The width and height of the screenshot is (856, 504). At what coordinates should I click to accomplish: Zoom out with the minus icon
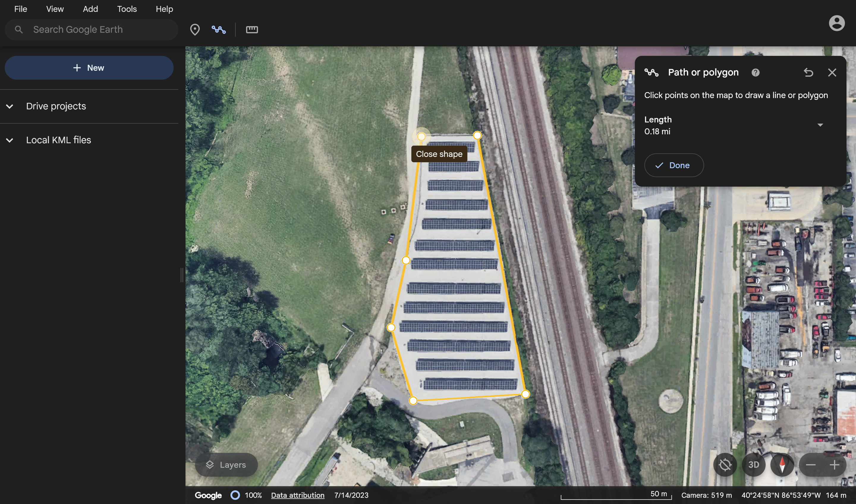tap(811, 464)
